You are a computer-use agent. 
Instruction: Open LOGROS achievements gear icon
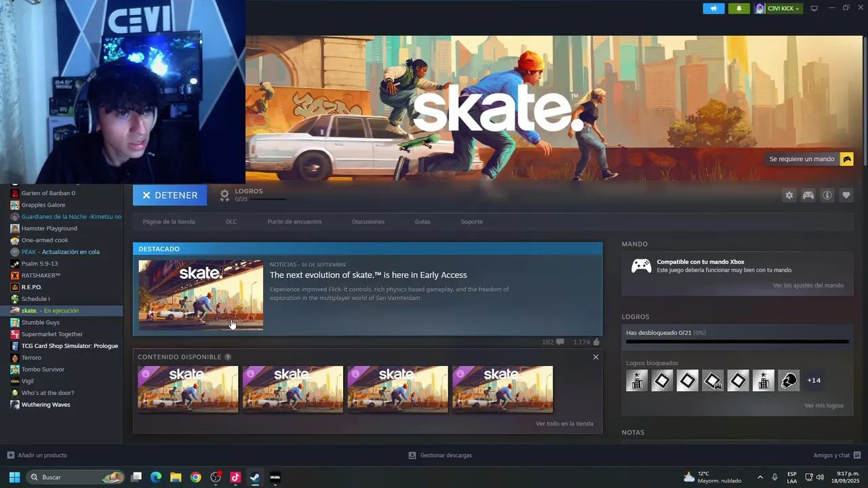coord(224,195)
